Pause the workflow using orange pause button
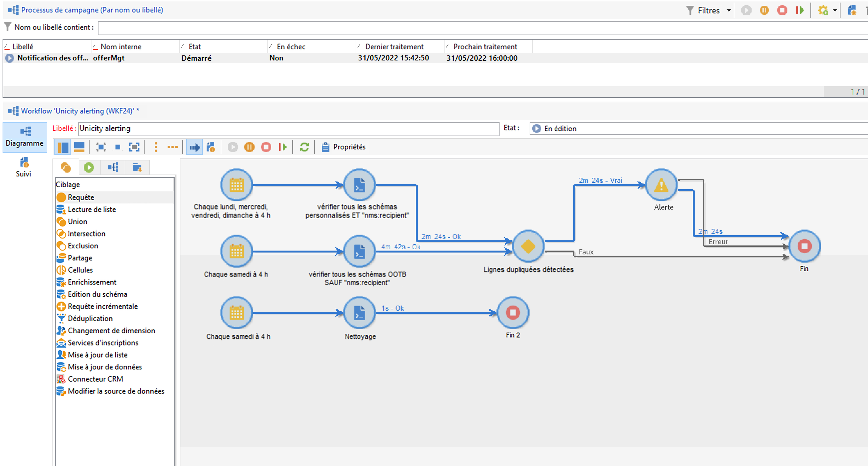The width and height of the screenshot is (868, 466). coord(249,147)
